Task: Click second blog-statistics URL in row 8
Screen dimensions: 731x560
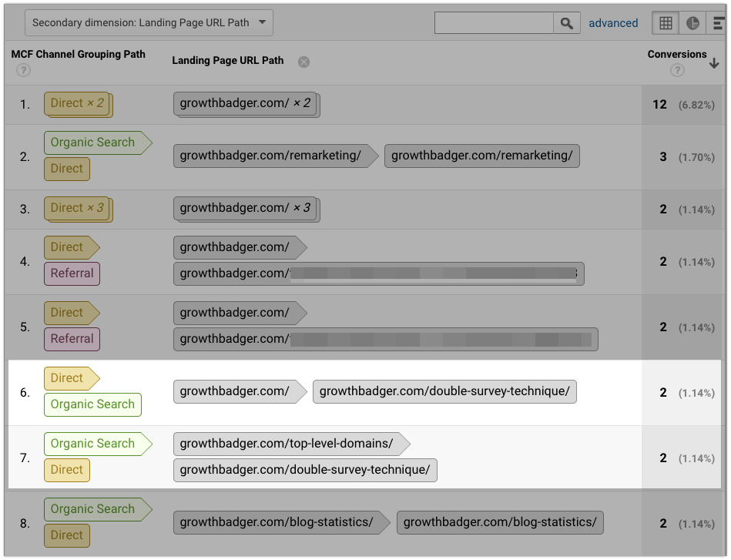Action: point(500,522)
